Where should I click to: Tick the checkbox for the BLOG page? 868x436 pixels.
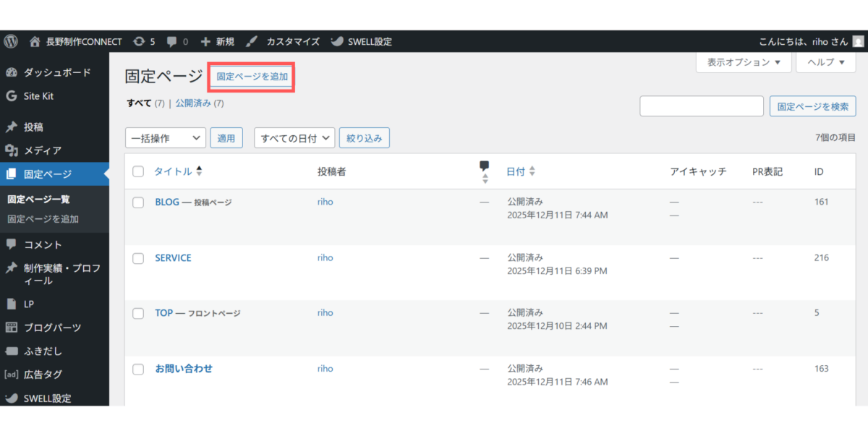tap(138, 202)
